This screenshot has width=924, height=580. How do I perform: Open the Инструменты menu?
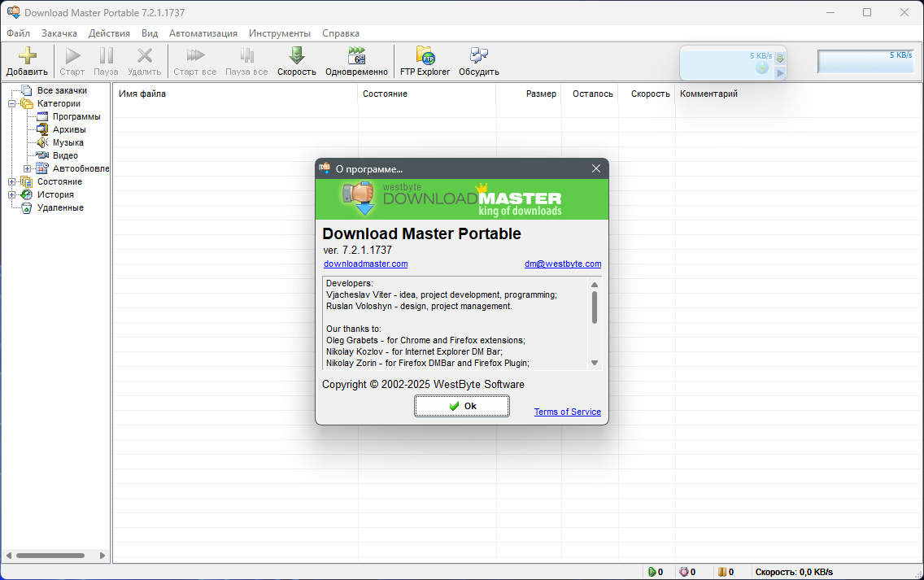coord(279,33)
